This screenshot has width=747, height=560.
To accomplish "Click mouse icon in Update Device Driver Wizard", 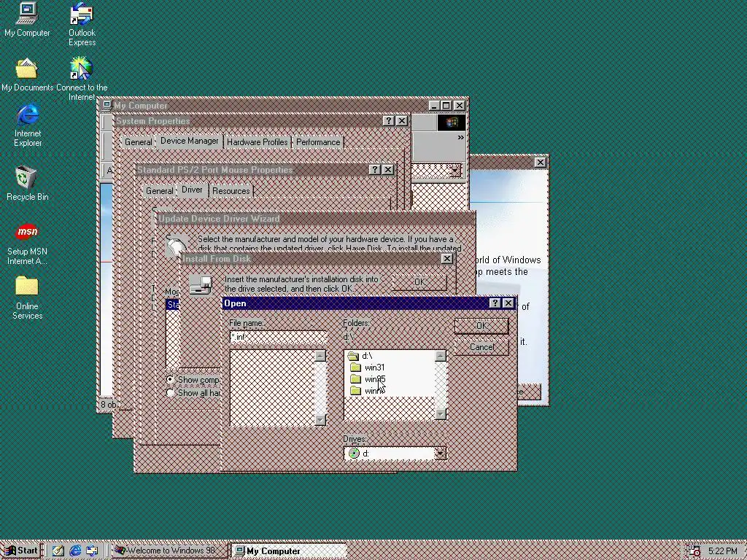I will tap(175, 245).
